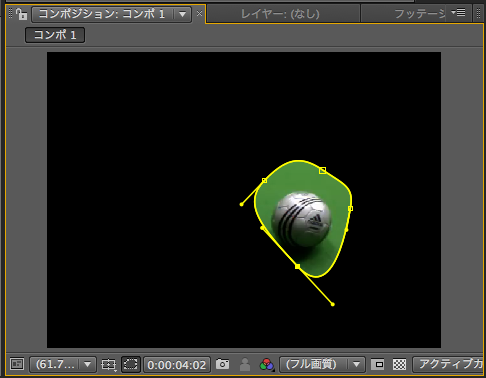Click the show snapshot person icon
Screen dimensions: 486x378
(245, 364)
